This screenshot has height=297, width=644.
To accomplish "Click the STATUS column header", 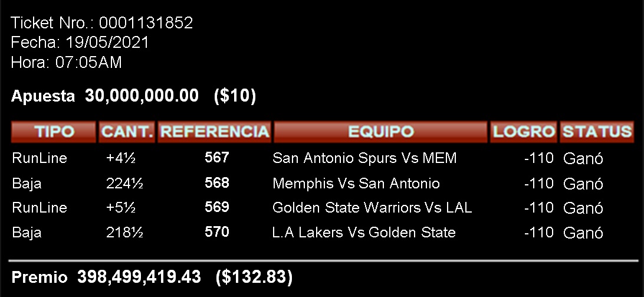I will pos(597,132).
